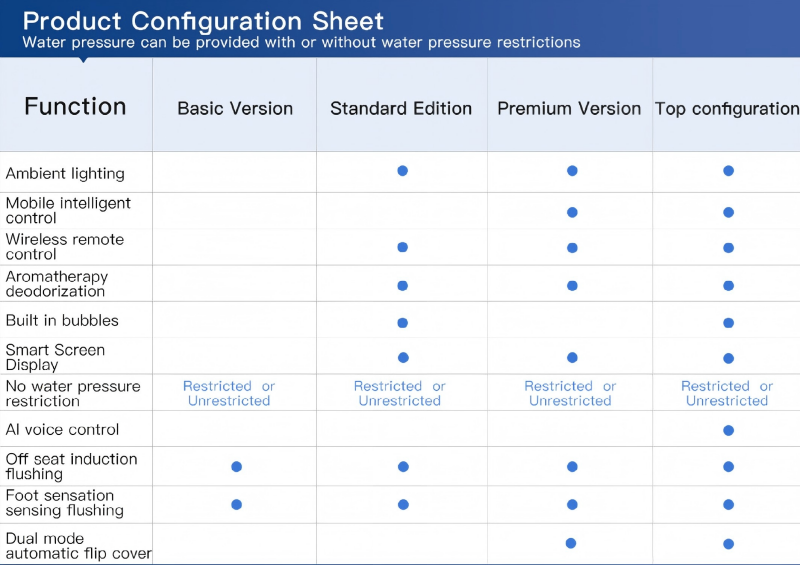Click the Aromatherapy deodorization dot under Premium Version
The height and width of the screenshot is (565, 800).
pos(572,285)
